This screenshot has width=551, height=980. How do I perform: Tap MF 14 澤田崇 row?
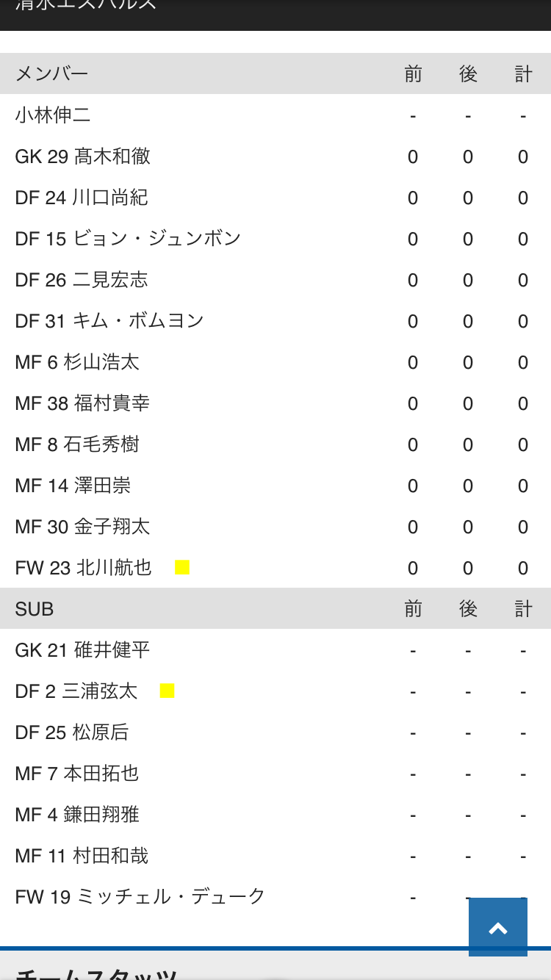click(73, 485)
